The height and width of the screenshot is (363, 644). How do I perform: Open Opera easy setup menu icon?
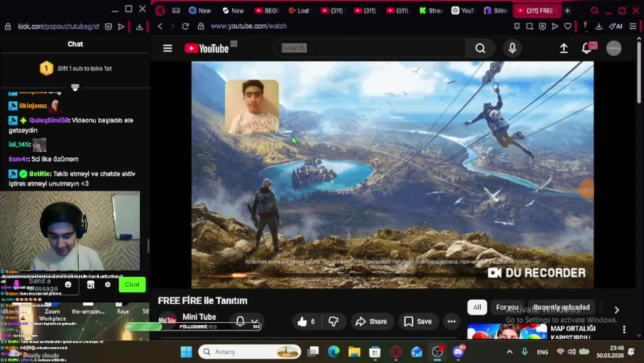click(633, 26)
